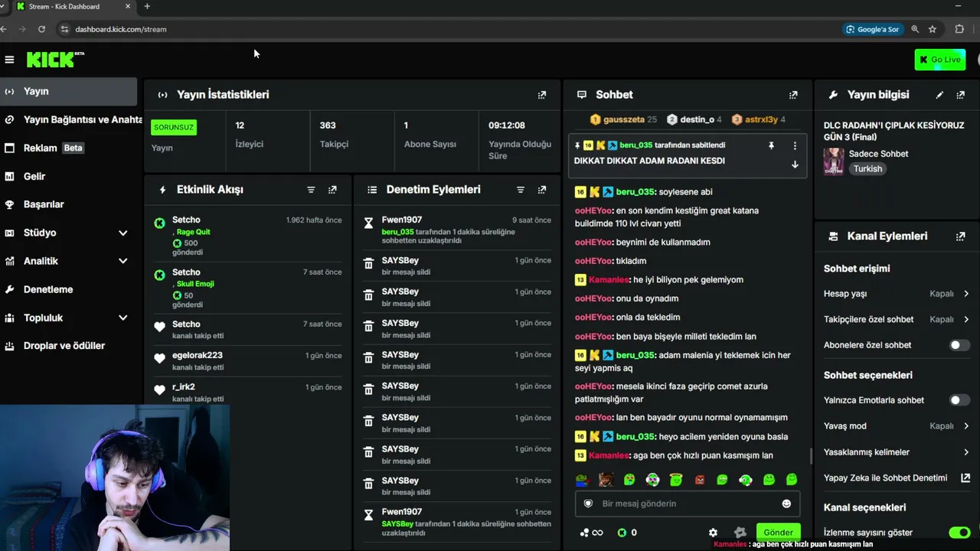Pop out the Denetim Eylemleri panel
This screenshot has width=980, height=551.
click(542, 190)
